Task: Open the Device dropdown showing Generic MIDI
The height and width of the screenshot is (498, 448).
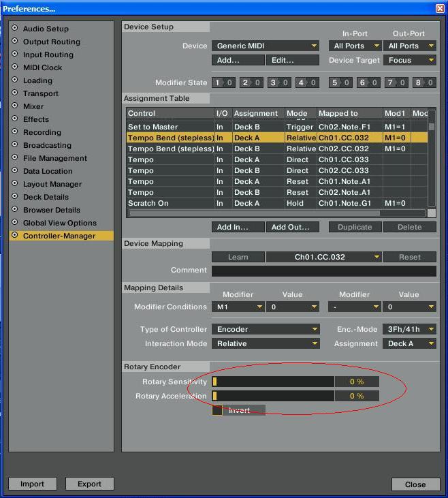Action: (x=266, y=46)
